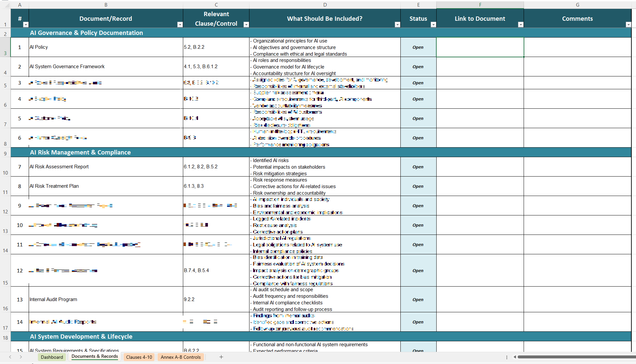Add a new sheet with plus icon
The width and height of the screenshot is (636, 364).
tap(221, 357)
